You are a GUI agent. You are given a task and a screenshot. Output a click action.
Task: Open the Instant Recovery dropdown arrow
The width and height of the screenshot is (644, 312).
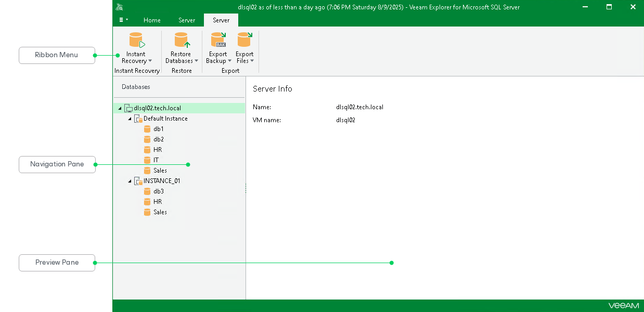pyautogui.click(x=150, y=61)
